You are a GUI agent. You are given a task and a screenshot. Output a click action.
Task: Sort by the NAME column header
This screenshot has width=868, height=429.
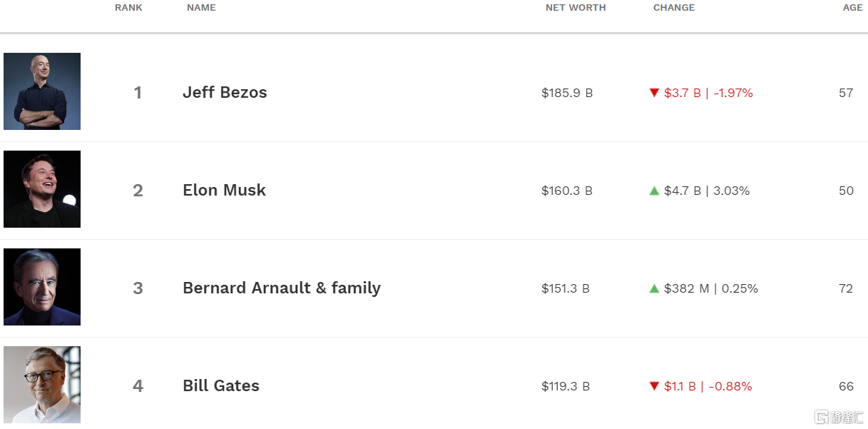[201, 8]
